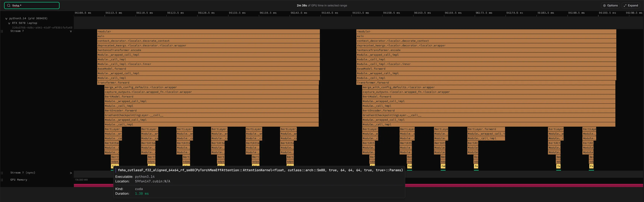Viewport: 644px width, 202px height.
Task: Select the left stack's merge_with_config_defaults wrapper frame
Action: pos(212,87)
